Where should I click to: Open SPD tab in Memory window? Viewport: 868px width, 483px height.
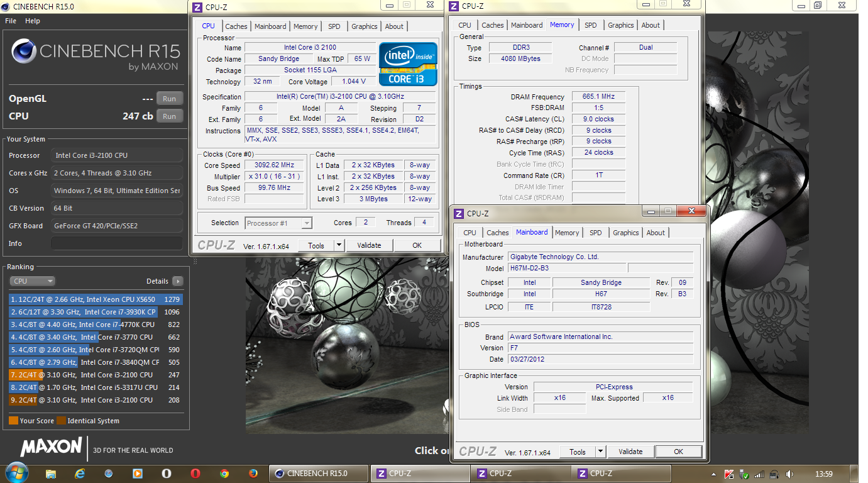click(591, 25)
